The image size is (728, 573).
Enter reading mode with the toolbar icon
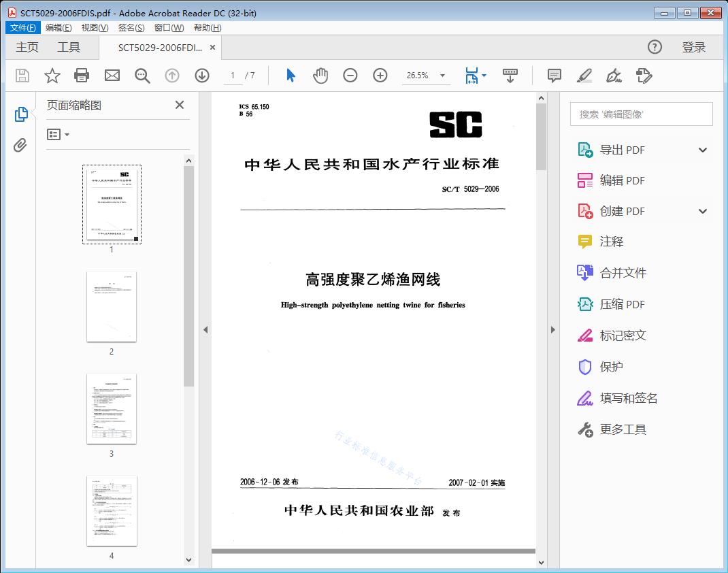click(510, 76)
